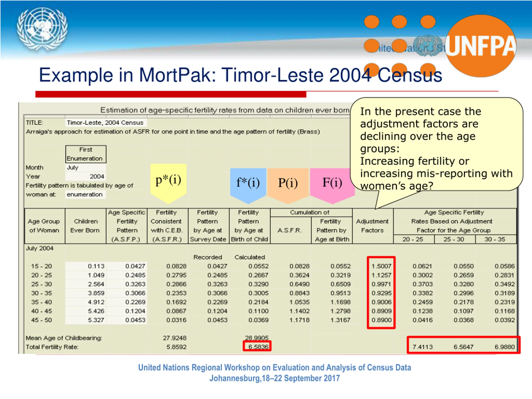The image size is (532, 399).
Task: Click mean age of childbearing 27.9248
Action: coord(175,338)
